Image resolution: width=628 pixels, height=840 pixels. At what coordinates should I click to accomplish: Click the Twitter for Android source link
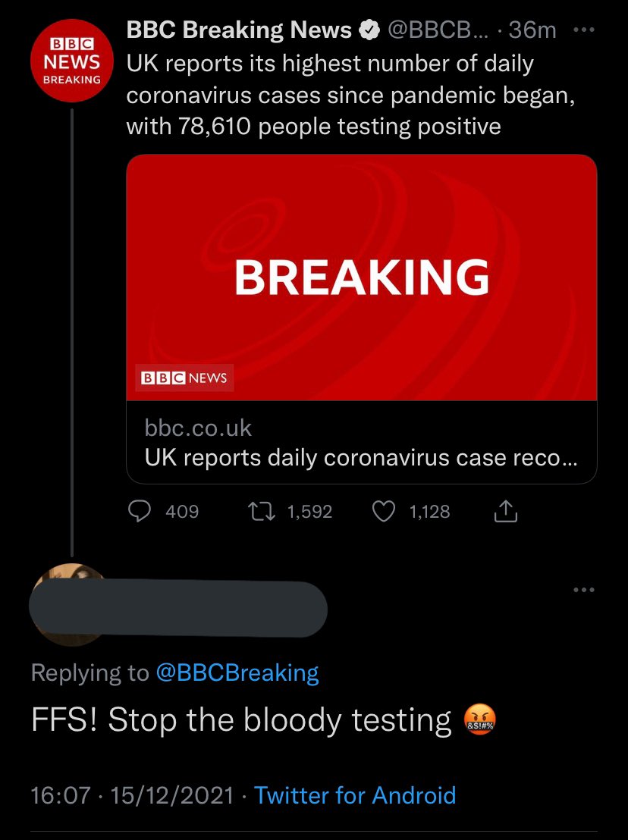(355, 795)
